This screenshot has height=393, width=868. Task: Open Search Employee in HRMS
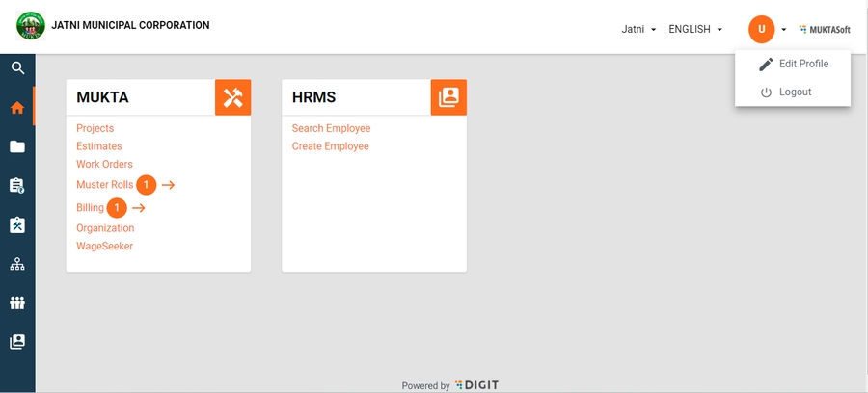[331, 128]
